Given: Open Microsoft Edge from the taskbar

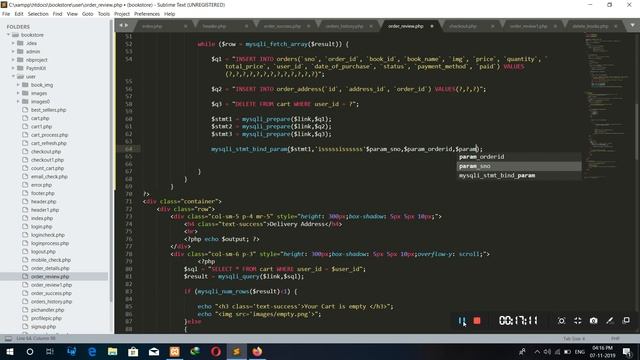Looking at the screenshot, I should [x=92, y=351].
